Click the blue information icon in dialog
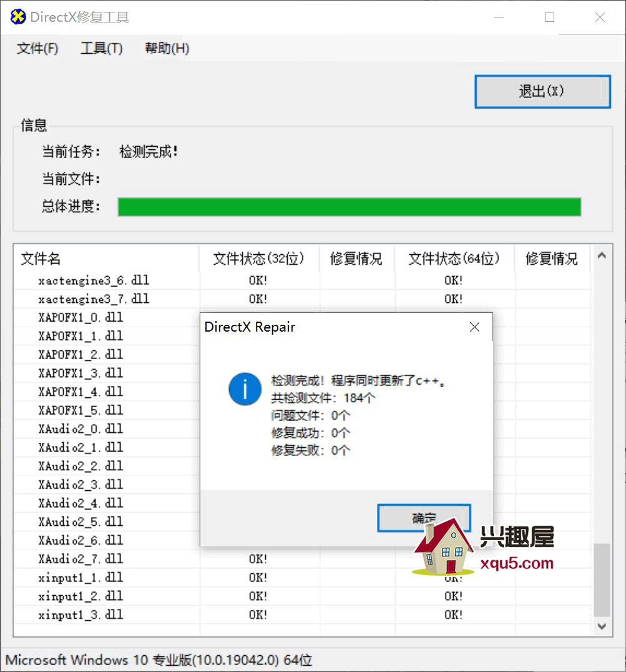 click(245, 388)
